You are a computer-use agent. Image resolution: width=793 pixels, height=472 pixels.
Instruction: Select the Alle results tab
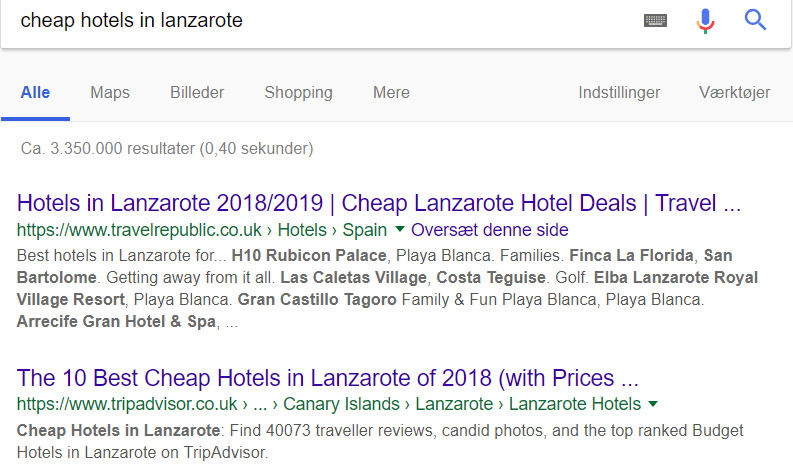pos(35,93)
